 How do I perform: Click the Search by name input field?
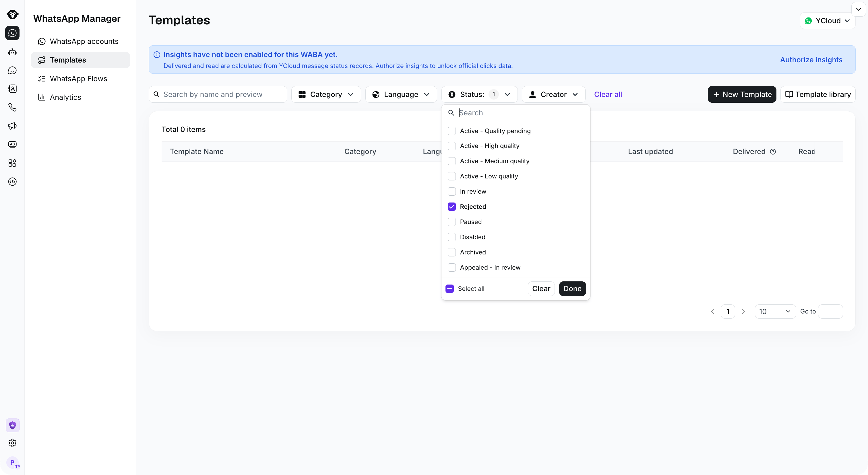(218, 95)
